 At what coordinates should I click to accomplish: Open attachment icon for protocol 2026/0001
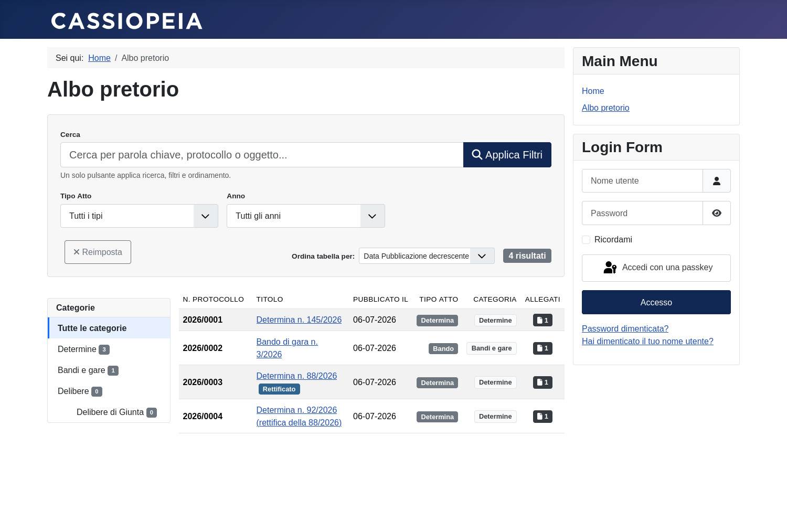(543, 320)
